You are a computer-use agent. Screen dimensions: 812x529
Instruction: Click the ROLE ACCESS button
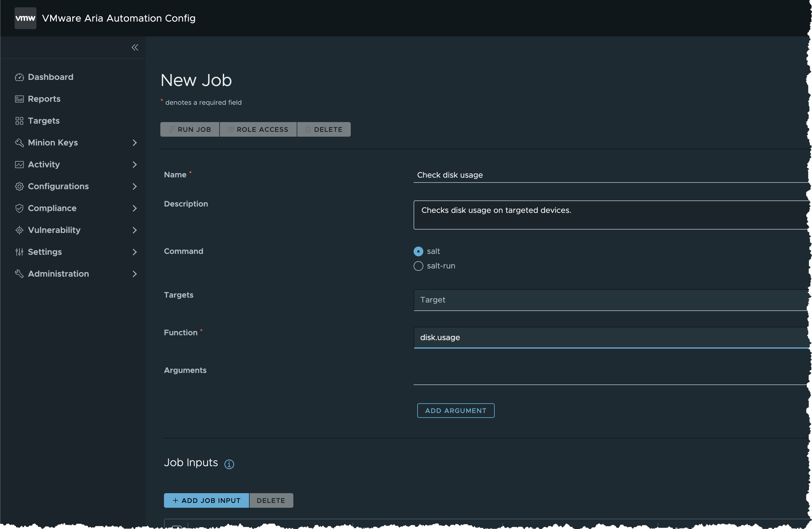[258, 129]
